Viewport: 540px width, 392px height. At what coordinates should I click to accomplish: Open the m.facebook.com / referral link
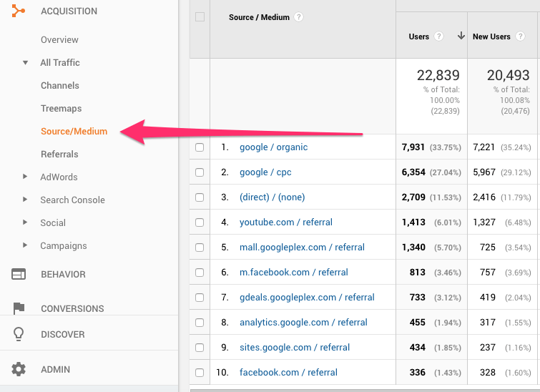pyautogui.click(x=294, y=273)
